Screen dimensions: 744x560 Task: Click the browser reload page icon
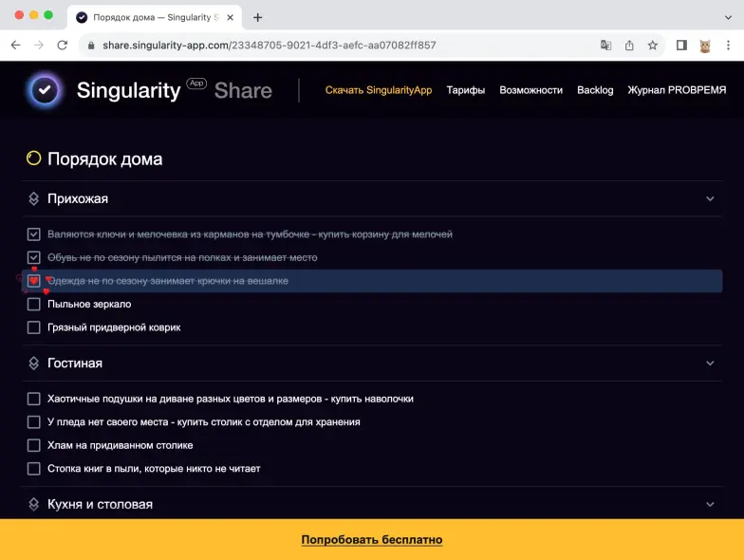click(63, 45)
